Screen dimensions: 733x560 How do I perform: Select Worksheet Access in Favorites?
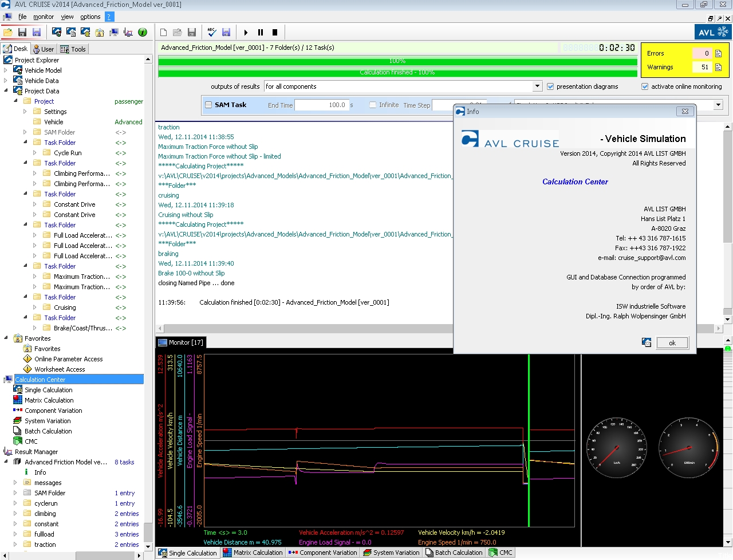[60, 369]
